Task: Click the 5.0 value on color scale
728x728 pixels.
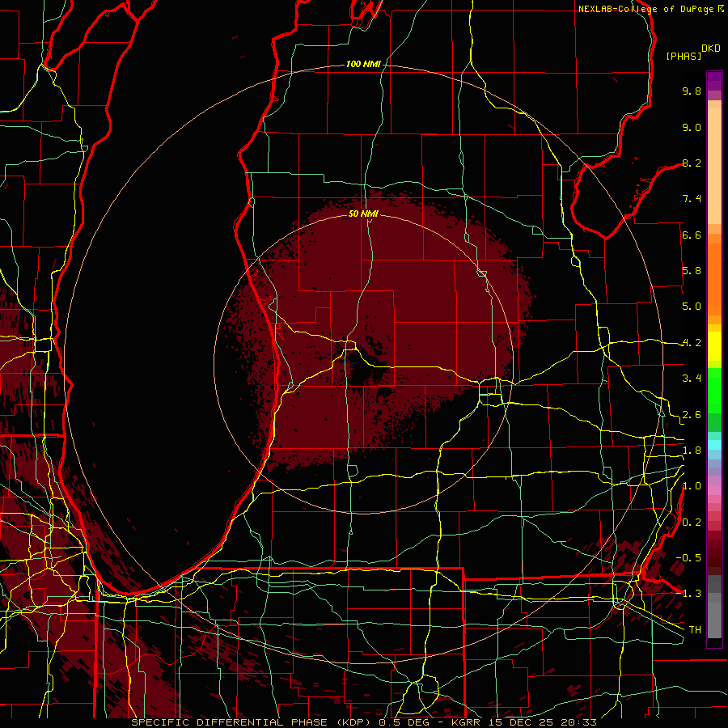Action: tap(692, 307)
